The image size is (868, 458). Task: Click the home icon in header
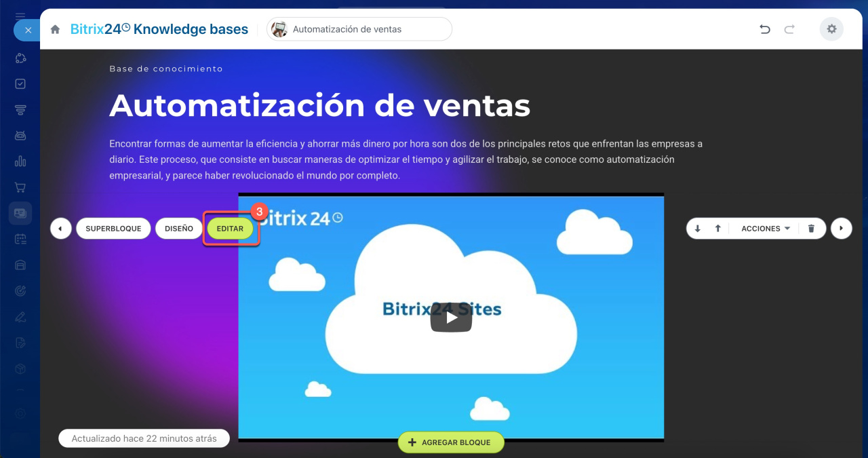pos(55,29)
